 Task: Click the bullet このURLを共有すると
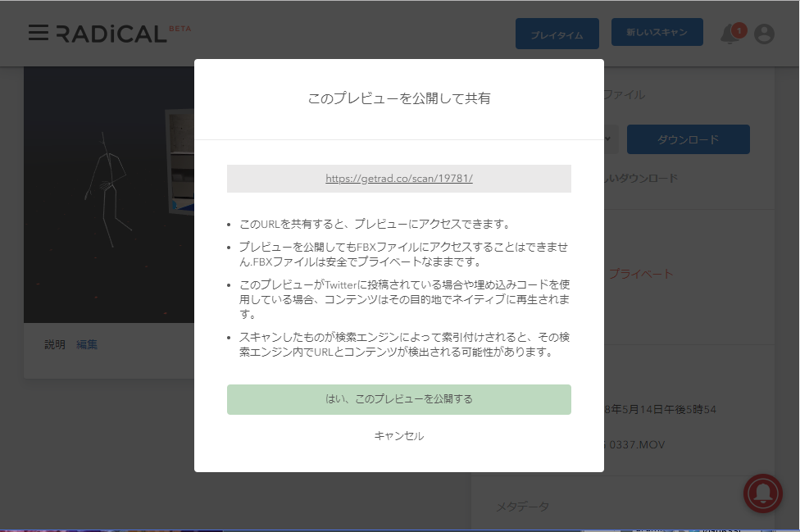click(375, 224)
